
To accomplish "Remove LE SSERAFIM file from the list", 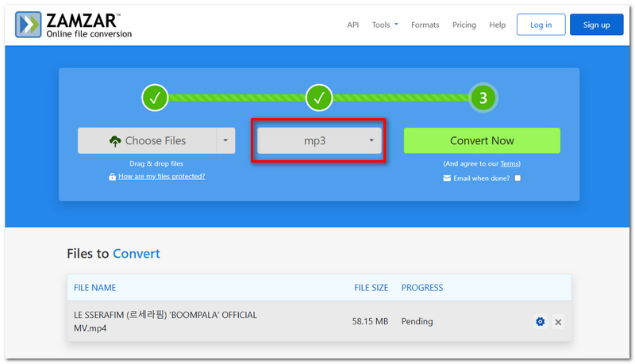I will tap(558, 322).
